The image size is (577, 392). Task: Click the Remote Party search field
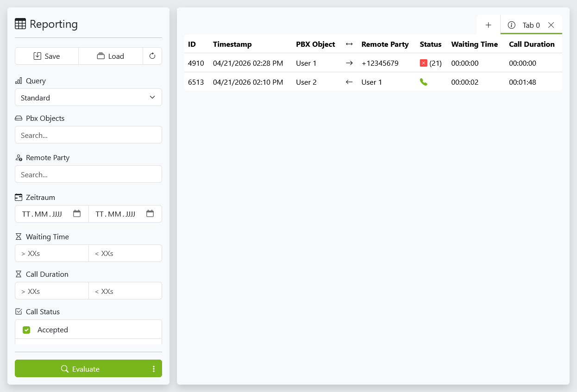88,174
